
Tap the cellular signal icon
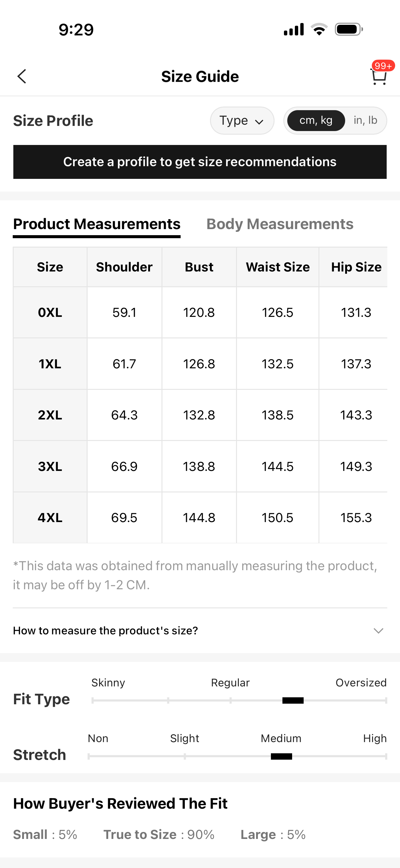pos(294,29)
